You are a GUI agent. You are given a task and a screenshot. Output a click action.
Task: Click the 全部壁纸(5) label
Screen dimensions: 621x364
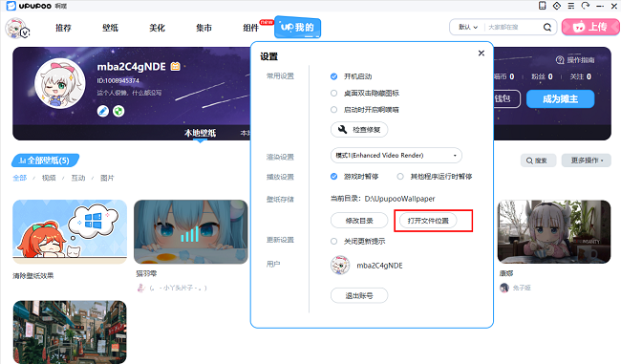click(x=45, y=161)
